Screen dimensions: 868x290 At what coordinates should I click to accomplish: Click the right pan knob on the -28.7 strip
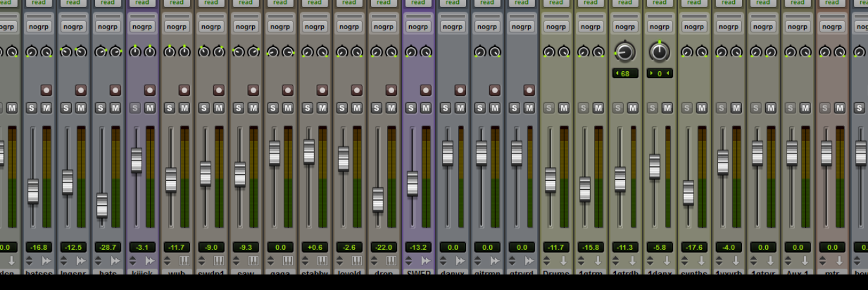(x=115, y=52)
